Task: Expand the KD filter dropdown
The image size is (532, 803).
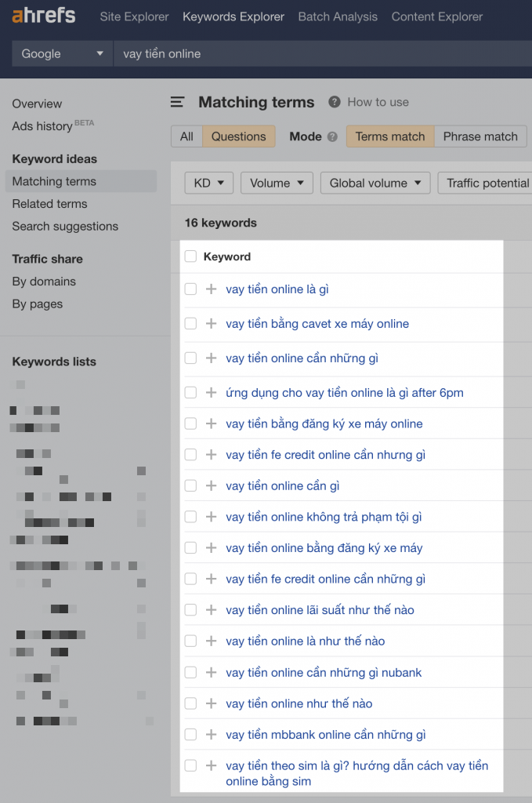Action: [x=208, y=183]
